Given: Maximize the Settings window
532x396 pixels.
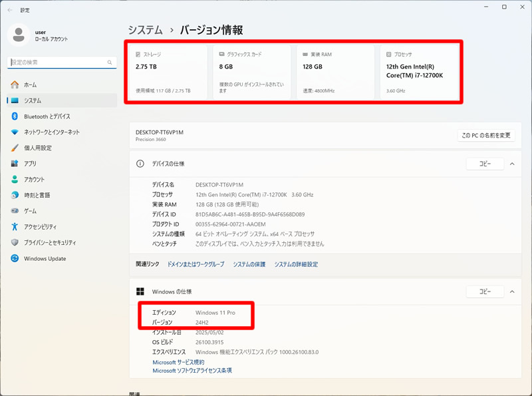Looking at the screenshot, I should (x=504, y=7).
